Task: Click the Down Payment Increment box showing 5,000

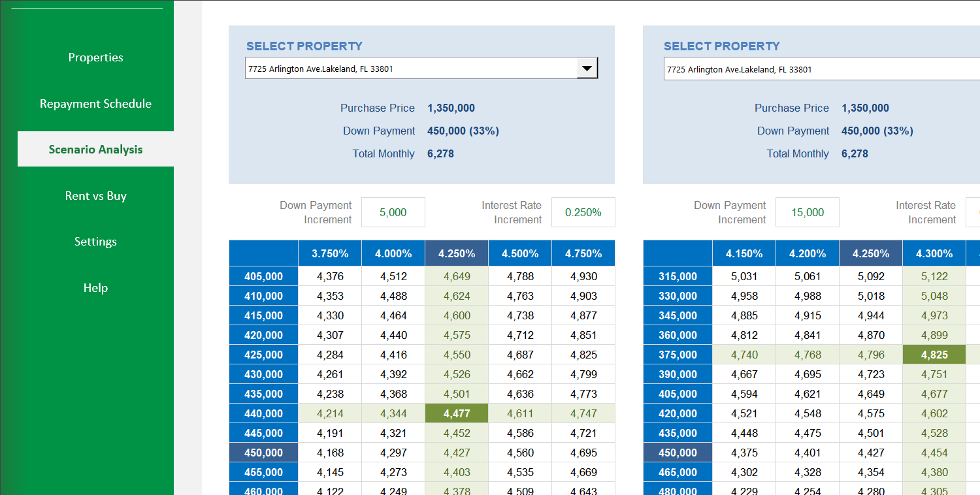Action: click(x=393, y=212)
